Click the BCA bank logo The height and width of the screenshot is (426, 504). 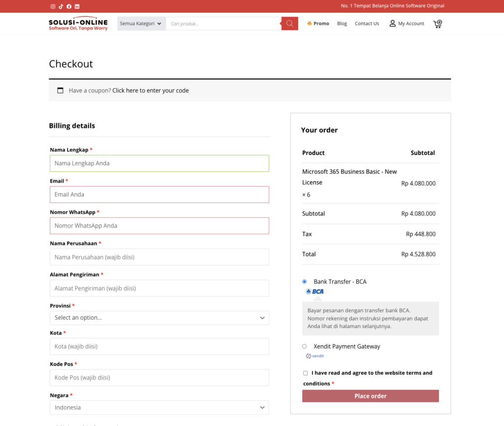coord(315,292)
